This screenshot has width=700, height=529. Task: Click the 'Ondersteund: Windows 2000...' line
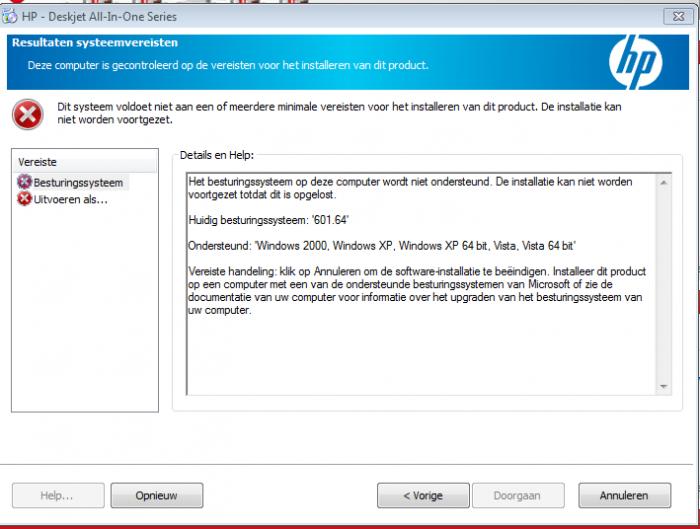click(382, 246)
